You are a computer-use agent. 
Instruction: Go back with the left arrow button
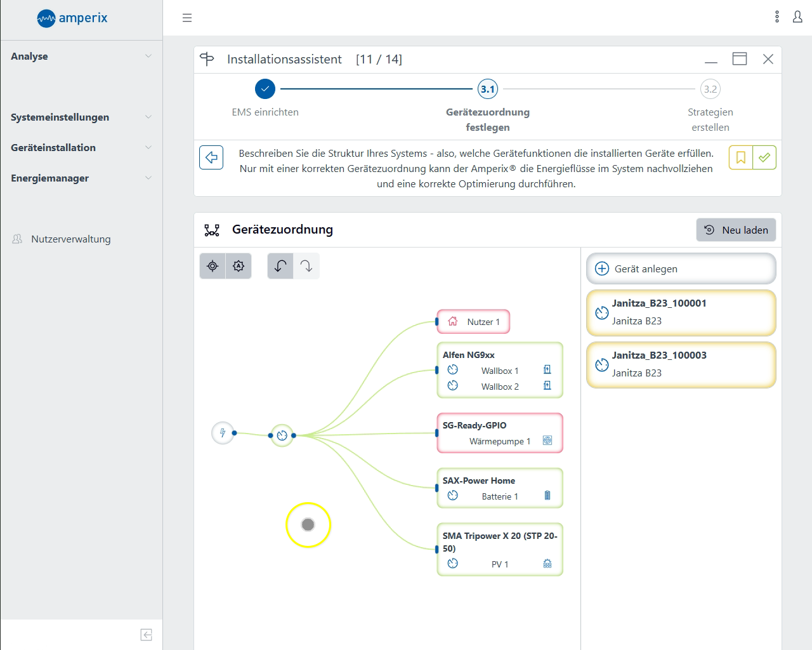[x=211, y=157]
